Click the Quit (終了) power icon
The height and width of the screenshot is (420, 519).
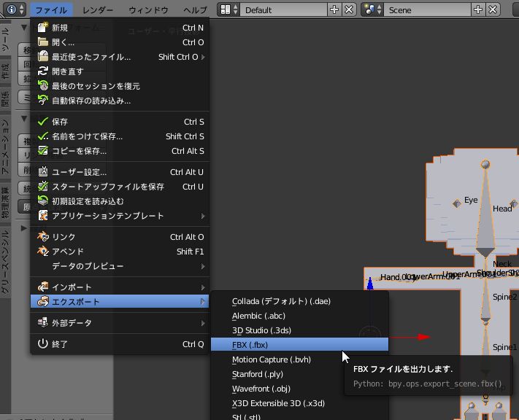[42, 344]
